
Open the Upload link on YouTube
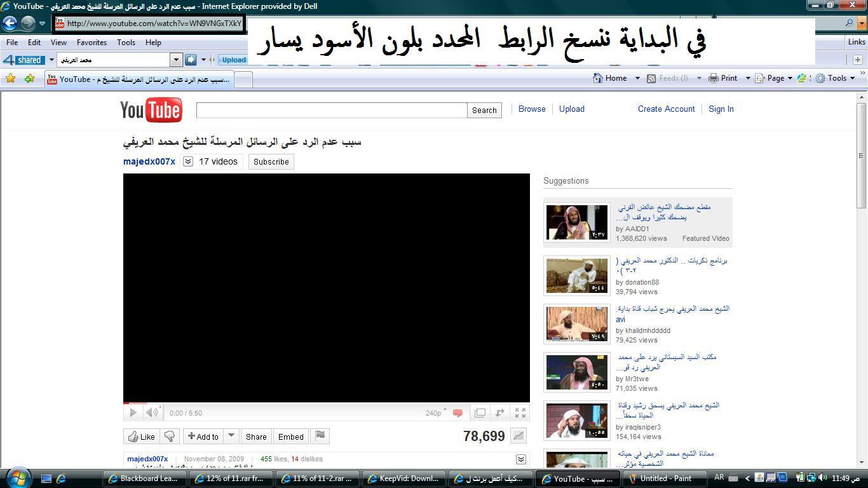572,109
